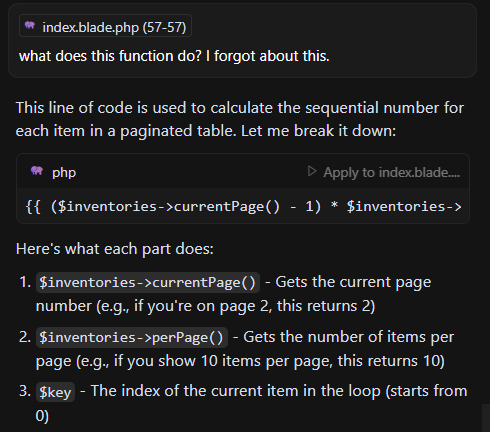Click the $inventories->currentPage() inline code
This screenshot has height=432, width=490.
pos(148,283)
